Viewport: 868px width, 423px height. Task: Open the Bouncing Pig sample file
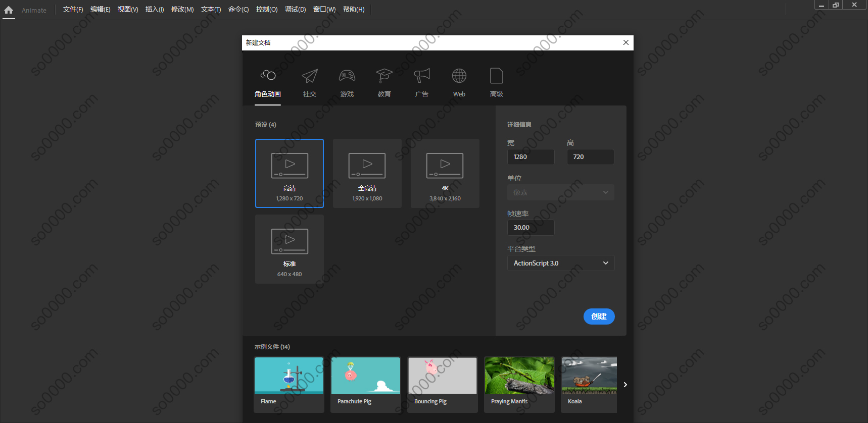[443, 385]
